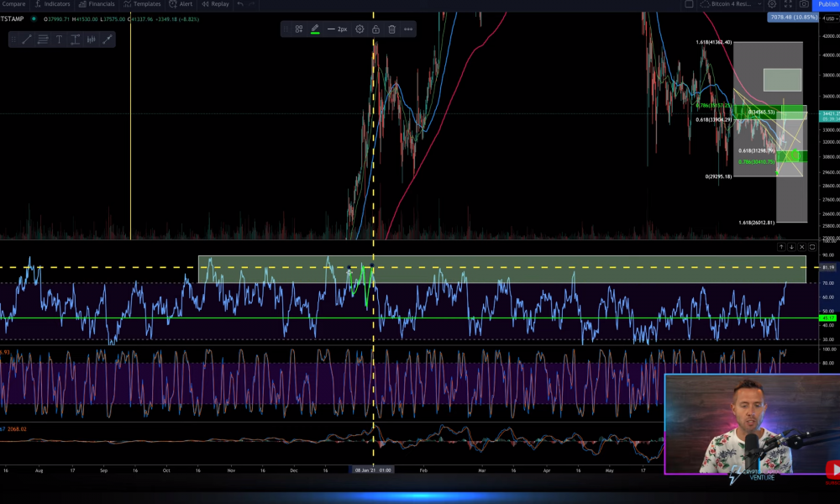Select the 08 Jan '21 01:00 time marker
840x504 pixels.
tap(373, 470)
